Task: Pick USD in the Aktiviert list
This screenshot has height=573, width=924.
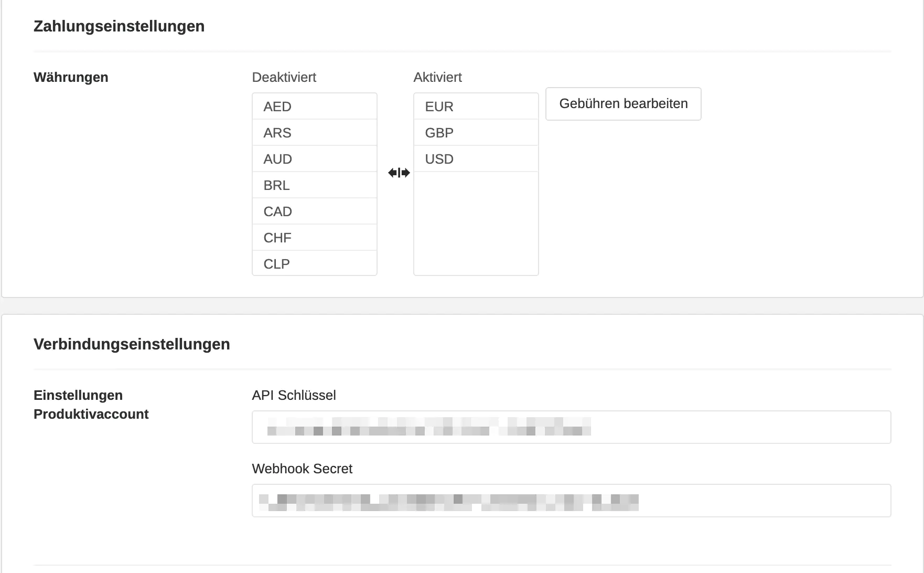Action: 476,159
